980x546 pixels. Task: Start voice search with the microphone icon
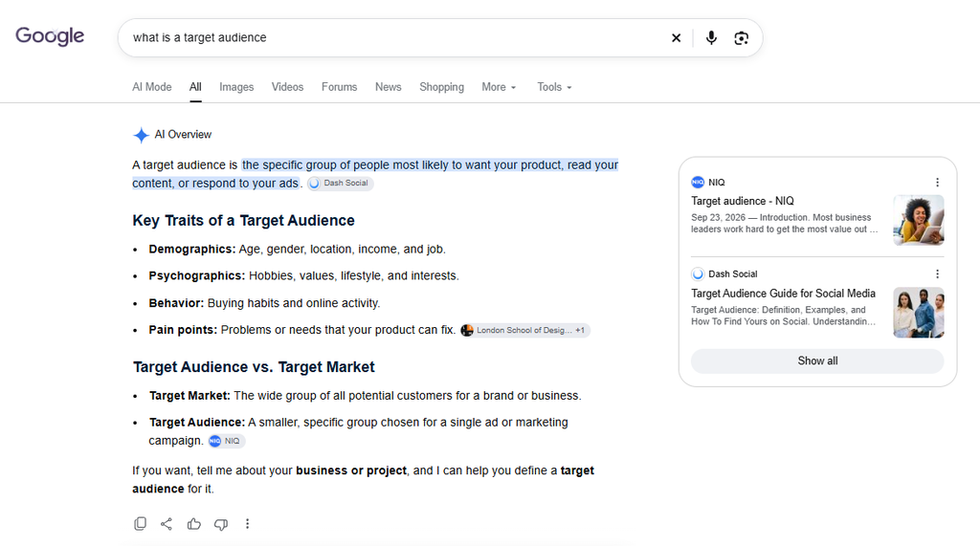[711, 37]
